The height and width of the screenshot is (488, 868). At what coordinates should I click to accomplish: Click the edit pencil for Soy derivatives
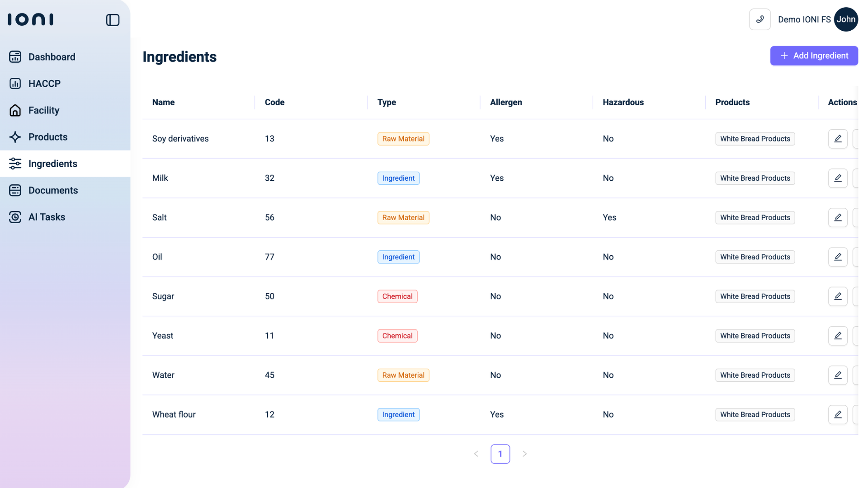click(837, 139)
